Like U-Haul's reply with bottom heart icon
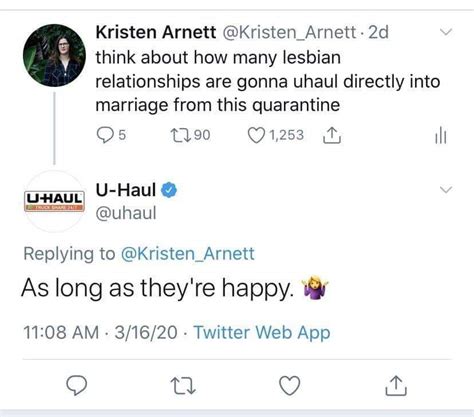Image resolution: width=474 pixels, height=417 pixels. 289,386
